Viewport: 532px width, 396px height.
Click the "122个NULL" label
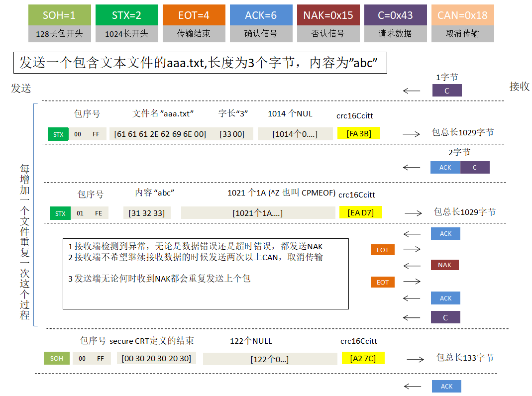tap(251, 341)
